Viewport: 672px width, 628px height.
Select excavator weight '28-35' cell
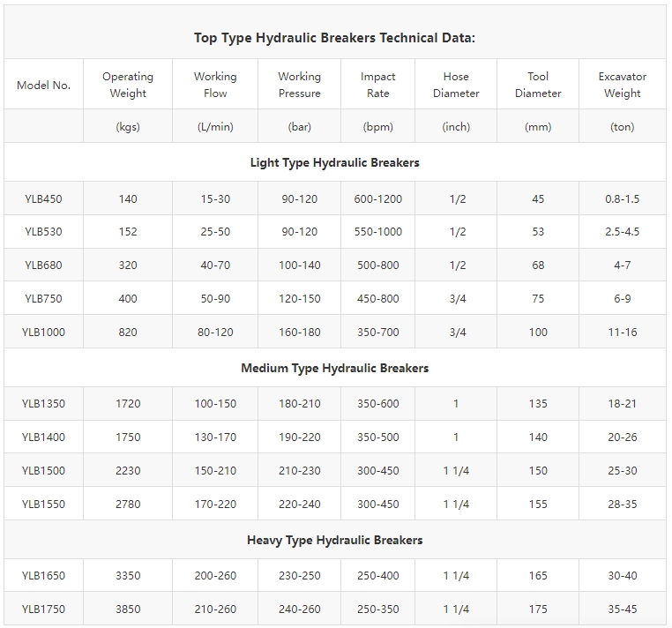point(623,504)
